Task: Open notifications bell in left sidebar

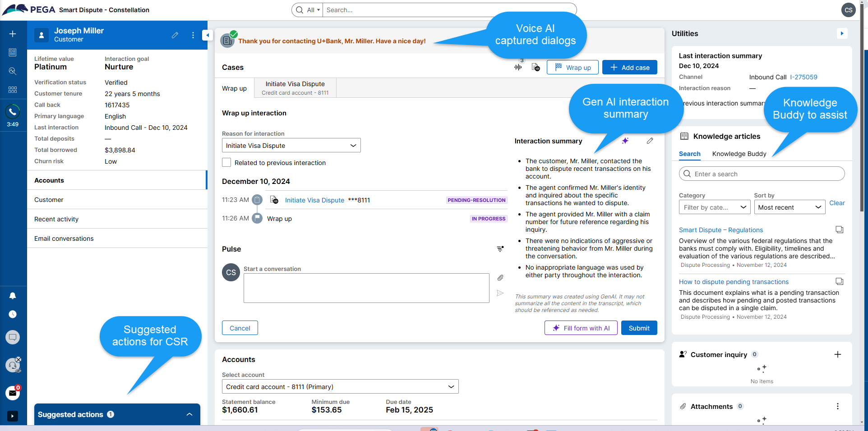Action: pos(13,296)
